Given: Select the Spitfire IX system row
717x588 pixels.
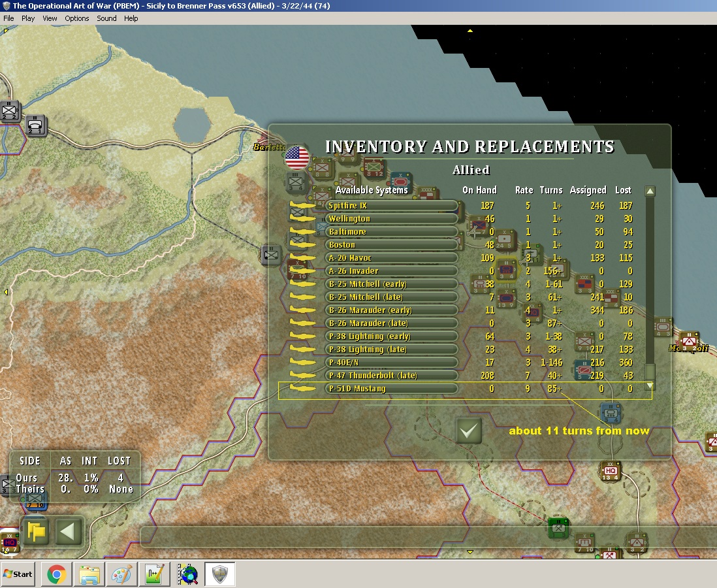Looking at the screenshot, I should click(x=391, y=206).
